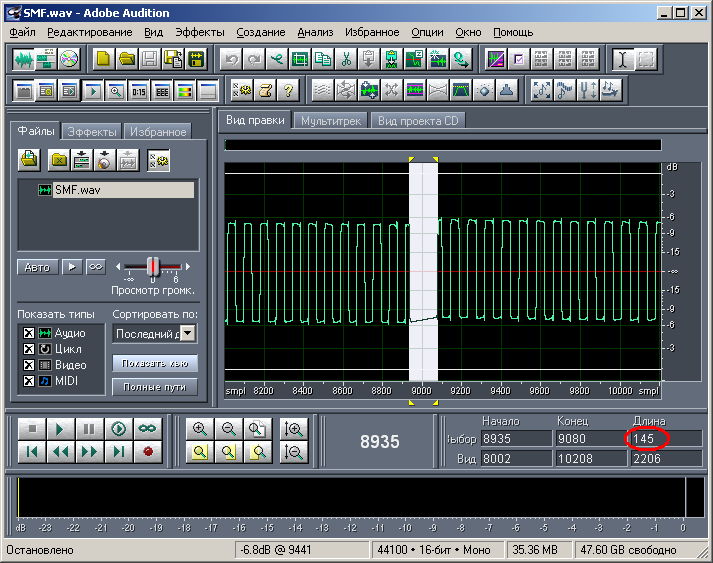713x563 pixels.
Task: Zoom in horizontally with the plus magnifier
Action: (x=200, y=429)
